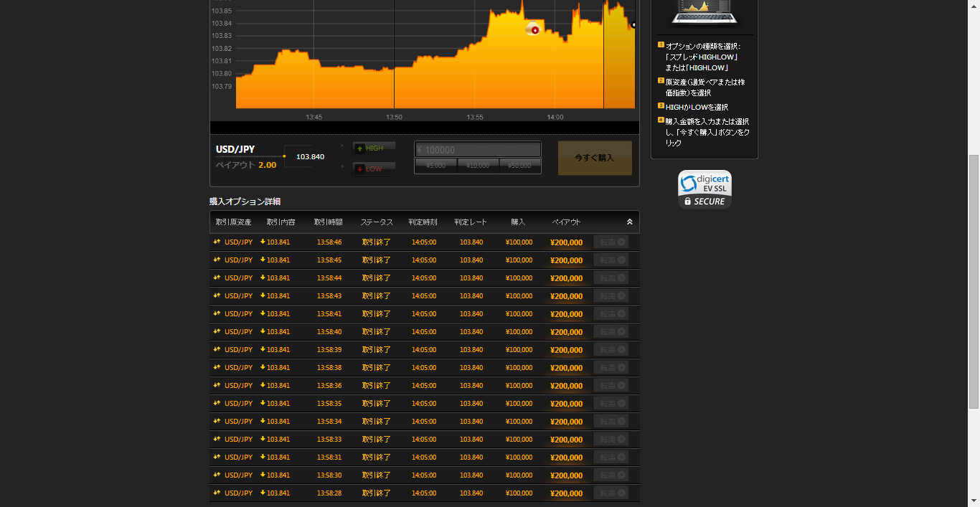
Task: Click the 購入オプション詳細 section heading
Action: [245, 202]
